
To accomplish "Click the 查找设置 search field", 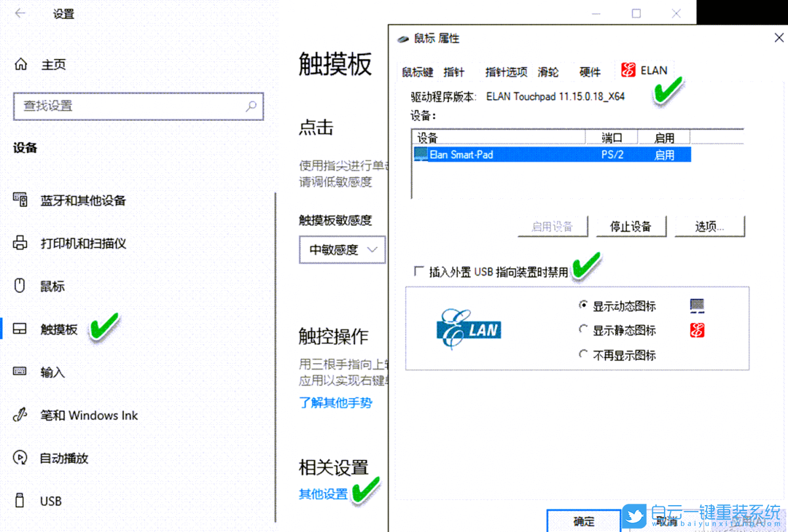I will (138, 106).
